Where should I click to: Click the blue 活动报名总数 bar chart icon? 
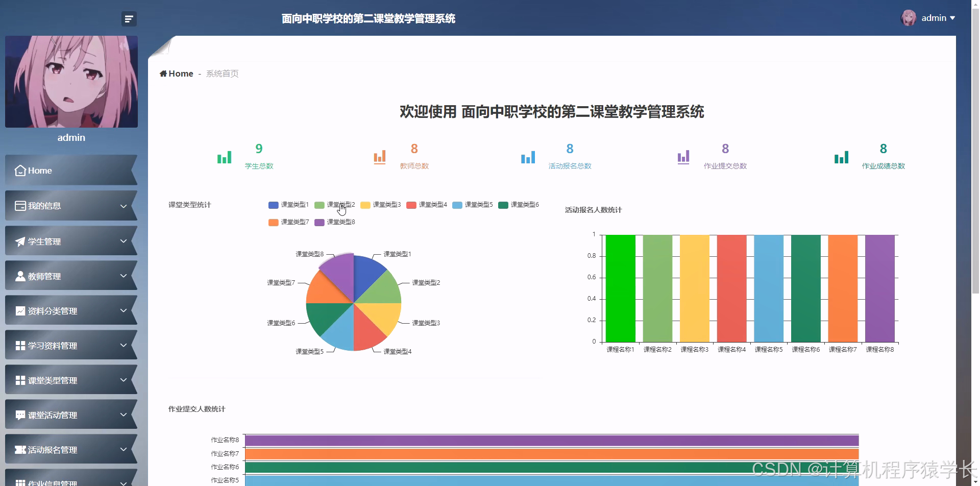(x=528, y=157)
